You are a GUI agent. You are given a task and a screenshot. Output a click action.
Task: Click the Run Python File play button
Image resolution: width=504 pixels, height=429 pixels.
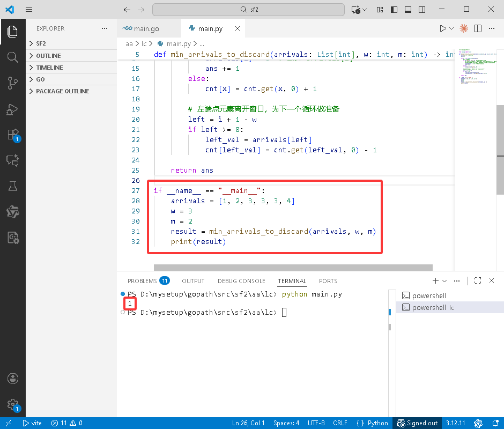coord(442,28)
